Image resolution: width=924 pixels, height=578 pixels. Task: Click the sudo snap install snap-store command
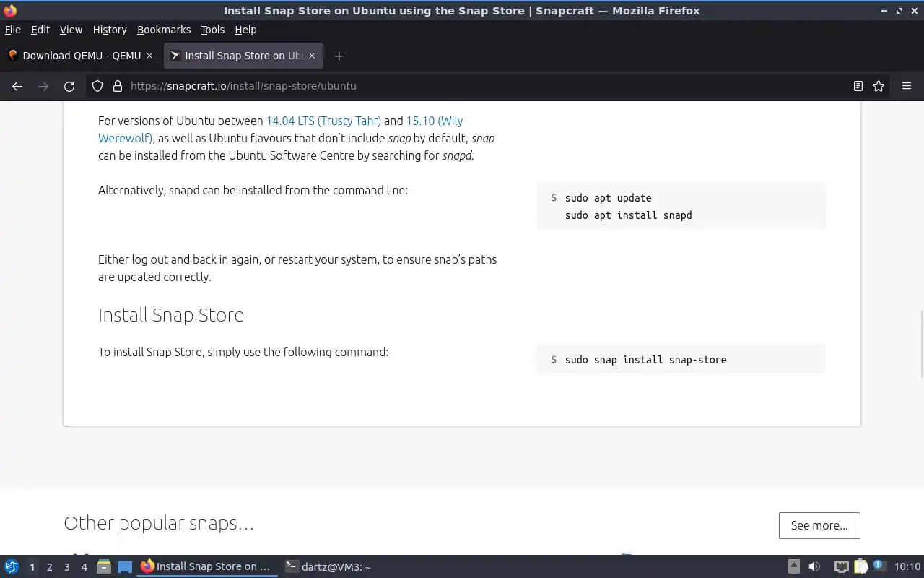coord(645,360)
